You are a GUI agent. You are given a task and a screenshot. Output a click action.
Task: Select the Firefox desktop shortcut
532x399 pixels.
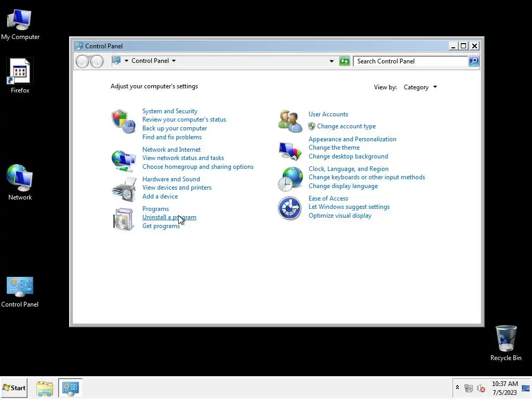click(20, 75)
